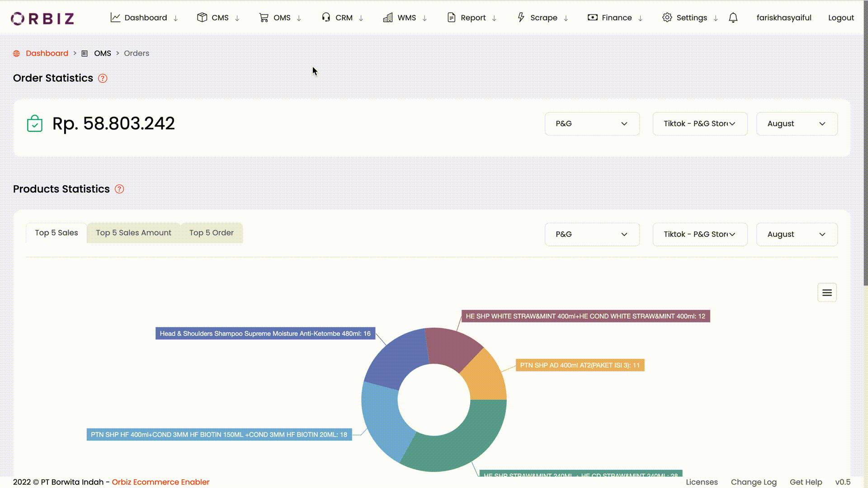Expand the Settings menu arrow
This screenshot has height=488, width=868.
[716, 18]
